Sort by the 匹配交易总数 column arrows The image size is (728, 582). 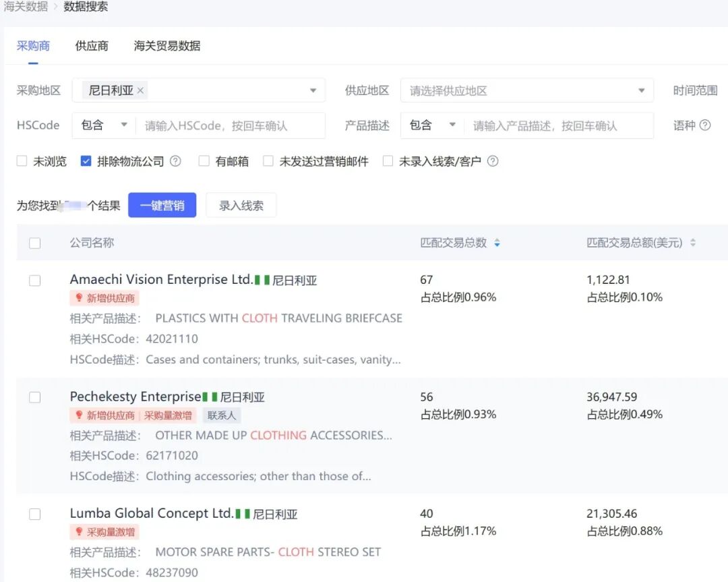coord(497,243)
